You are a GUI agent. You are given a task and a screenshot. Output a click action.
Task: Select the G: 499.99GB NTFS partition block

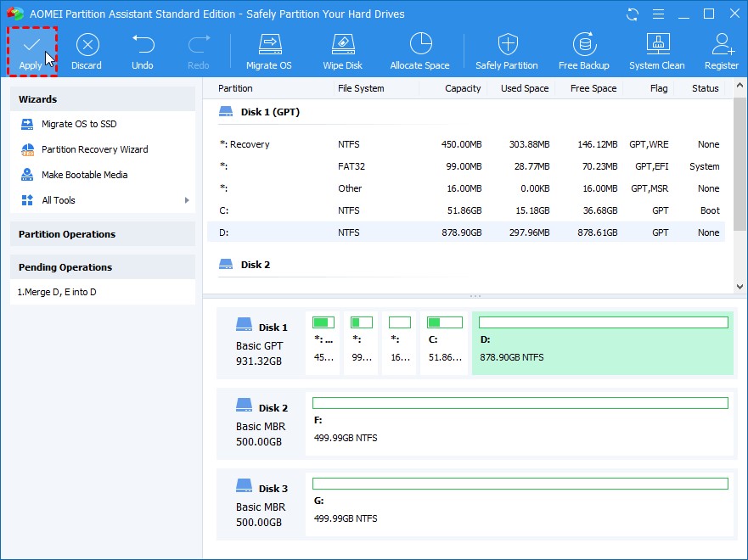coord(520,504)
